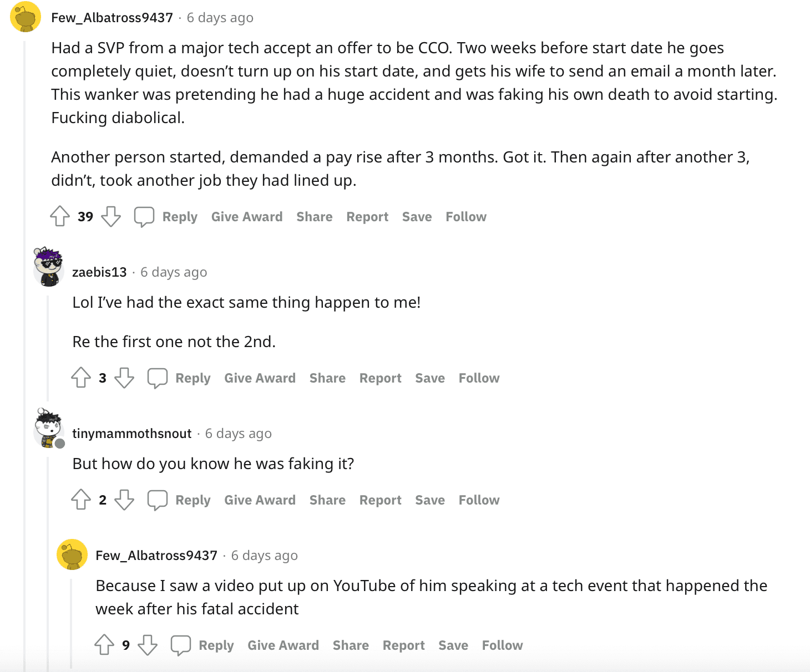Downvote tinymammothsnout's comment

pyautogui.click(x=124, y=500)
